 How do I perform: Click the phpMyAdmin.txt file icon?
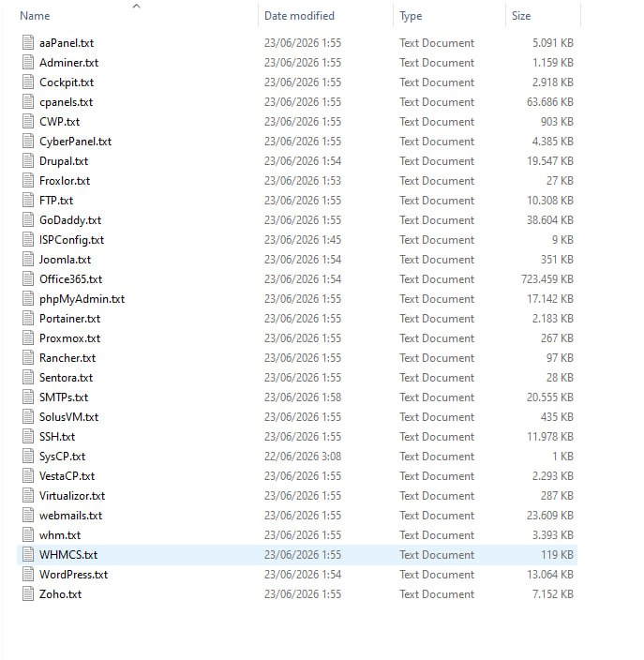[28, 298]
